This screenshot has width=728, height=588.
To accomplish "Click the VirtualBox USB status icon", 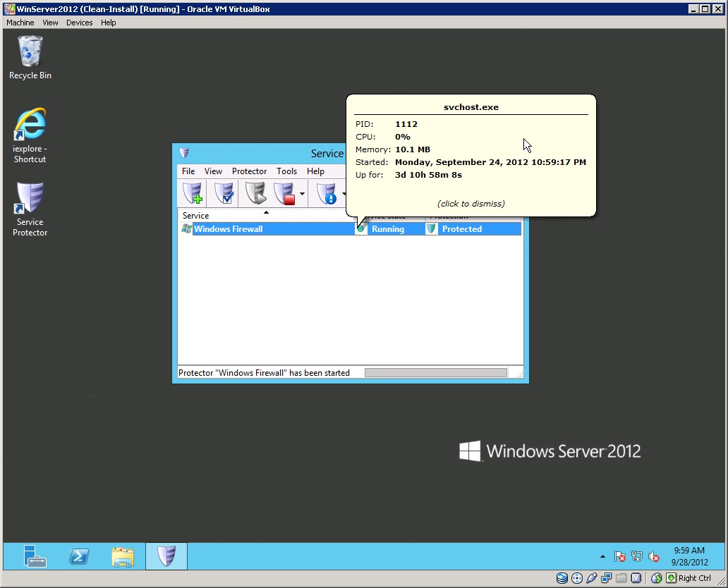I will [x=591, y=578].
